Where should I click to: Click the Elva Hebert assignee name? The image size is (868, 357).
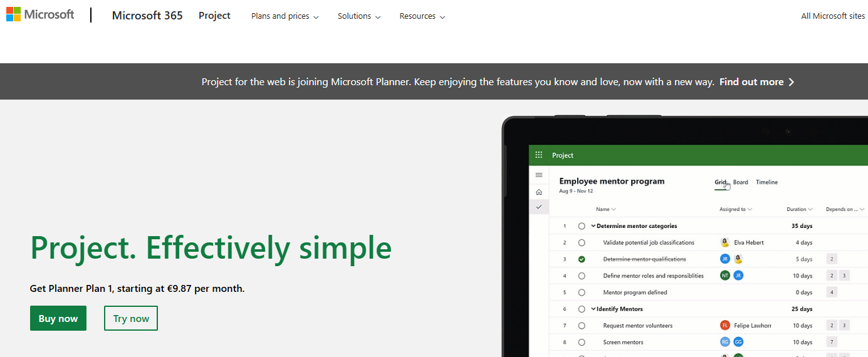click(749, 242)
